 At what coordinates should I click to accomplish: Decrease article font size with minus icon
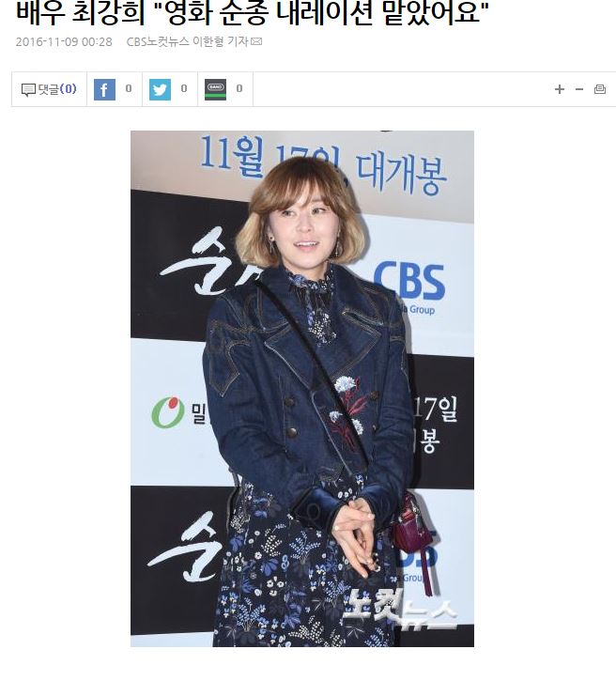tap(579, 89)
